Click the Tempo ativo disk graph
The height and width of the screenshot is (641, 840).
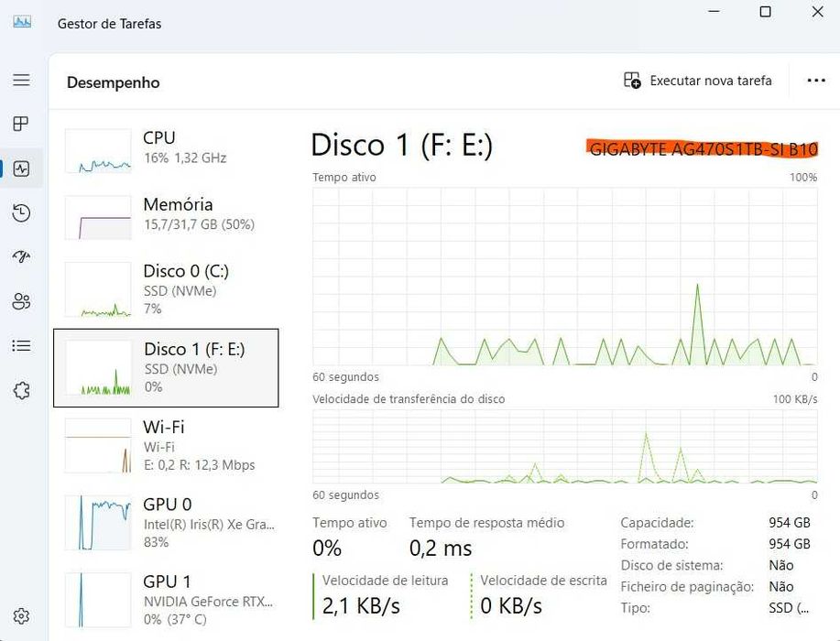click(565, 277)
